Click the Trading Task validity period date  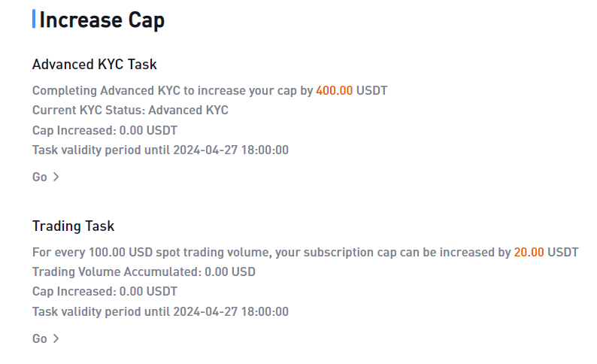tap(231, 312)
